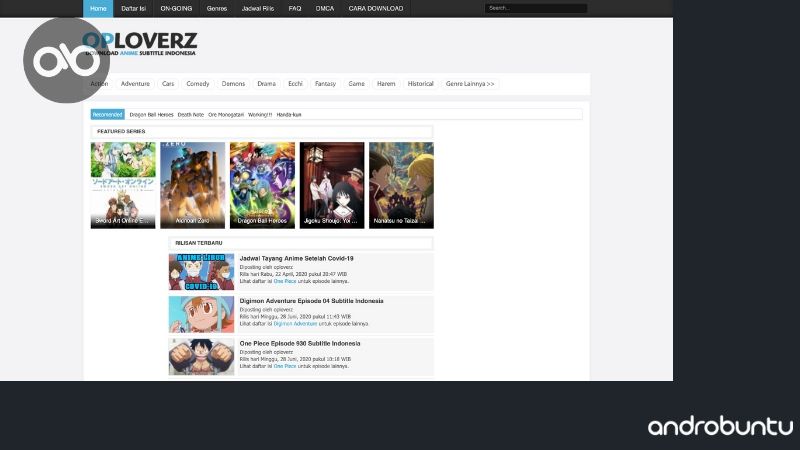
Task: Click the FEATURED SERIES heading
Action: [121, 132]
